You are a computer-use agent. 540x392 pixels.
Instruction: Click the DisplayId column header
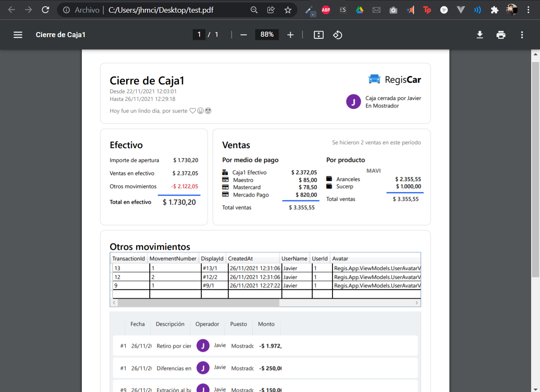(212, 258)
